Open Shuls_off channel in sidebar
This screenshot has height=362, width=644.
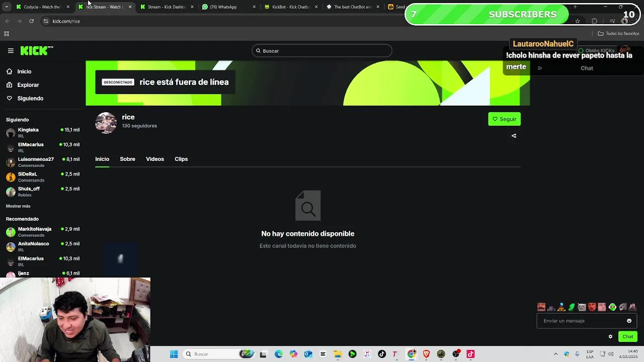(x=43, y=192)
